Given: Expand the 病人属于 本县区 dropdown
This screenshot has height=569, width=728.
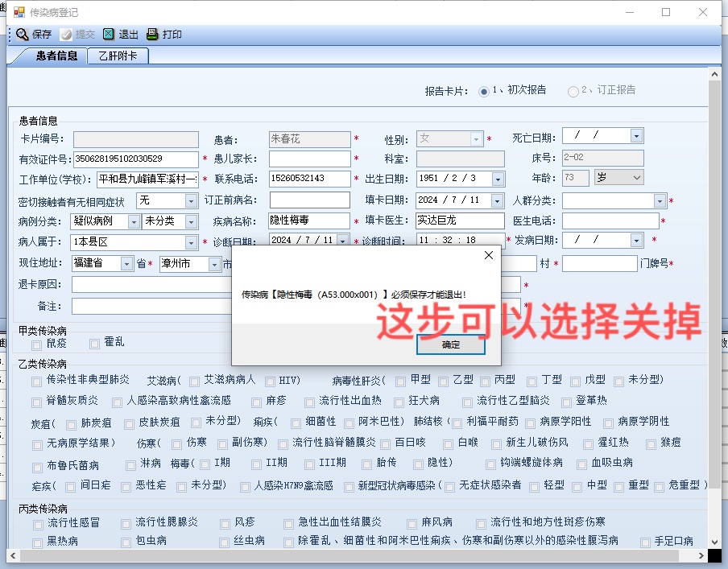Looking at the screenshot, I should pos(191,243).
